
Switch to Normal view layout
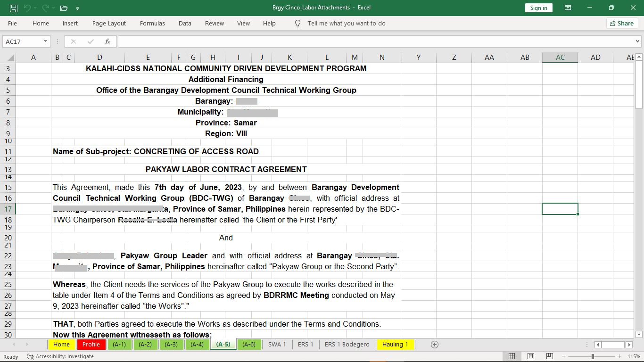coord(512,356)
